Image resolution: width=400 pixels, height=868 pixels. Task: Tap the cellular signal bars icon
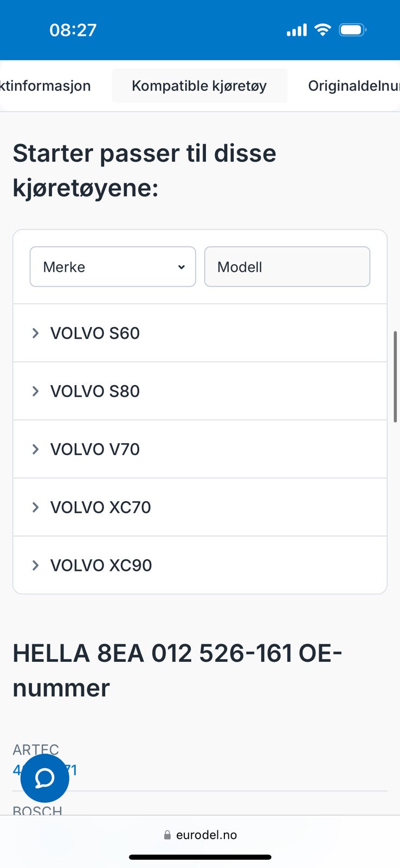[296, 30]
